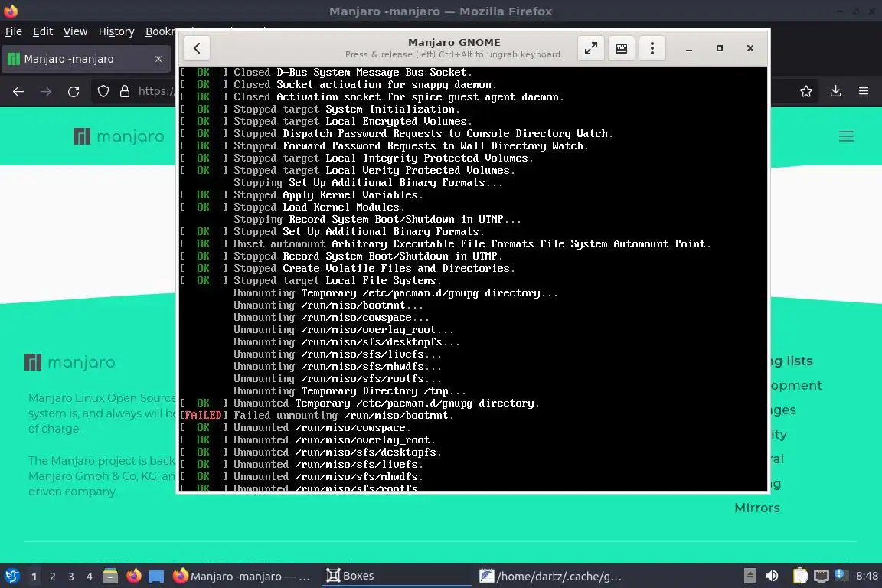Open the lists footer link on webpage
Screen dimensions: 882x588
[792, 361]
